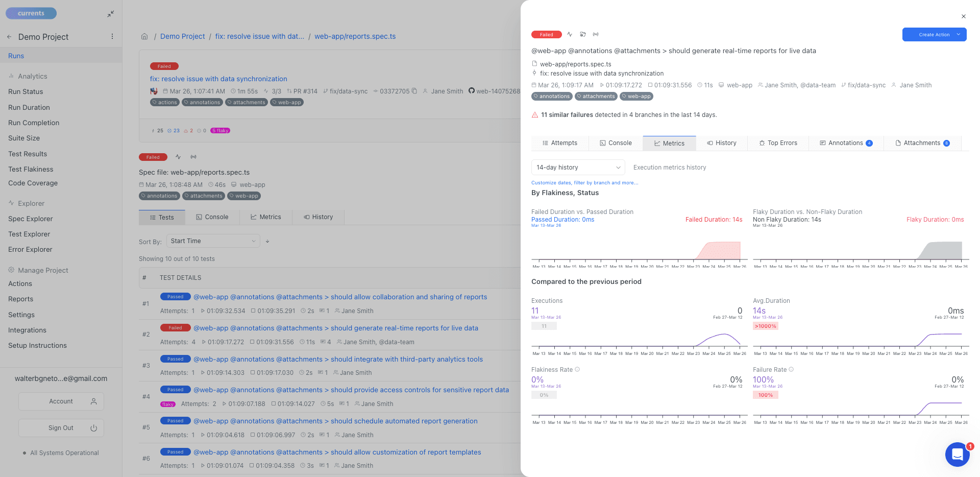Image resolution: width=980 pixels, height=477 pixels.
Task: Click the broadcast signal icon in the panel header
Action: coord(596,34)
